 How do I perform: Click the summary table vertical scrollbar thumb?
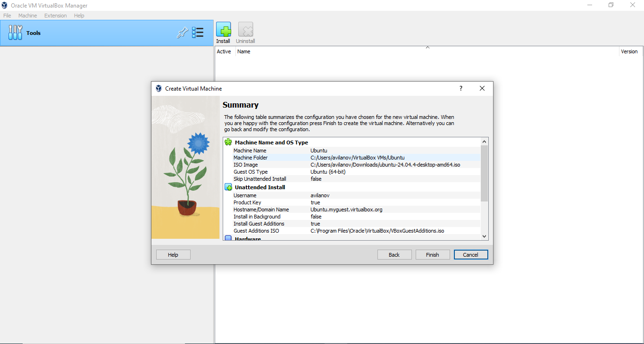point(484,173)
